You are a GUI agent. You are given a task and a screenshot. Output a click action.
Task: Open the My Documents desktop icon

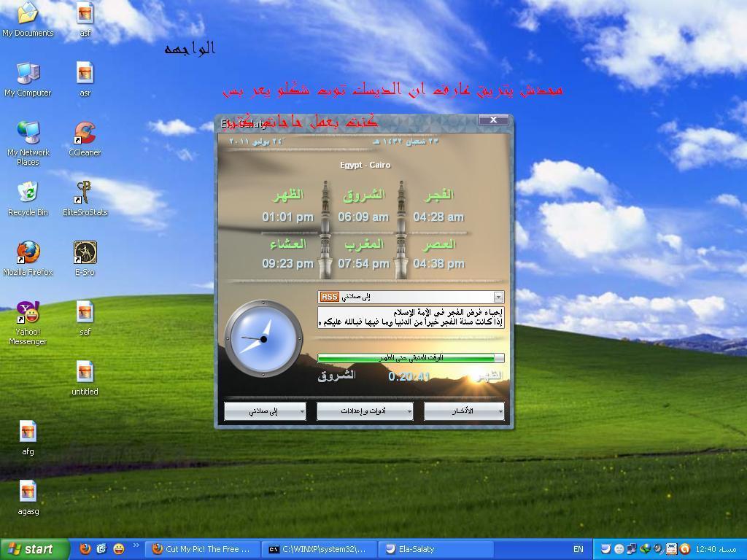point(28,19)
